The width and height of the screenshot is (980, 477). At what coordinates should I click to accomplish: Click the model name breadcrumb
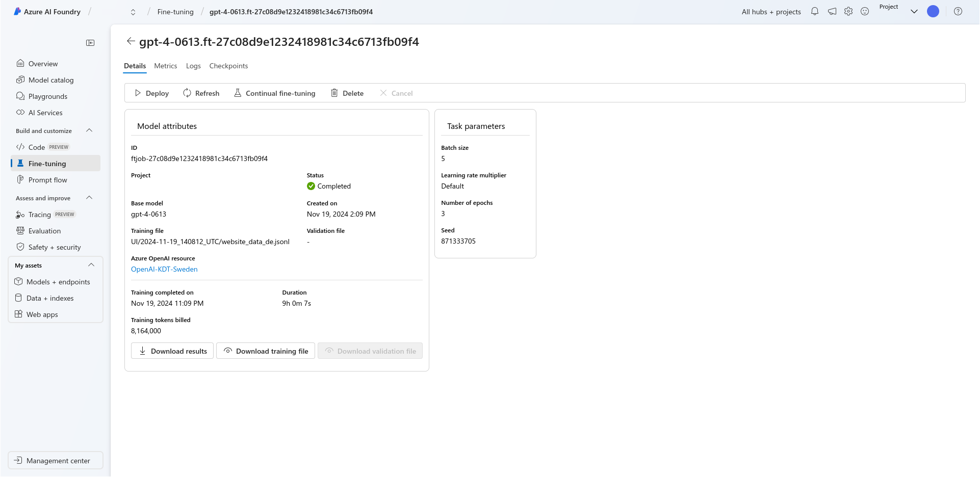(x=291, y=12)
